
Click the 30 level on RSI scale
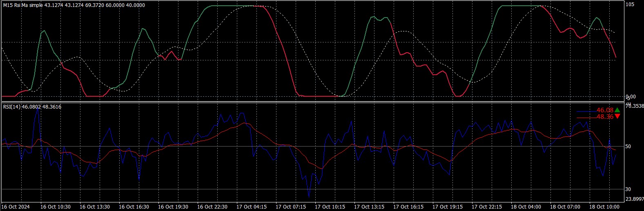click(629, 189)
